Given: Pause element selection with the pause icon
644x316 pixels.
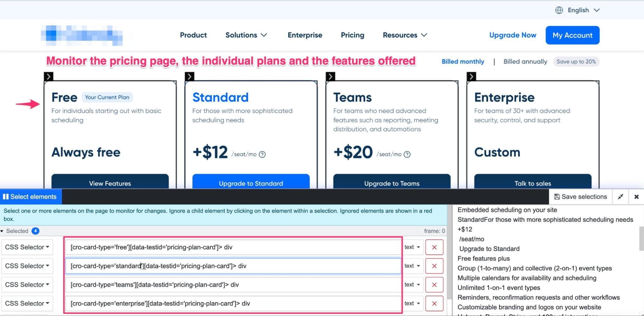Looking at the screenshot, I should click(6, 196).
